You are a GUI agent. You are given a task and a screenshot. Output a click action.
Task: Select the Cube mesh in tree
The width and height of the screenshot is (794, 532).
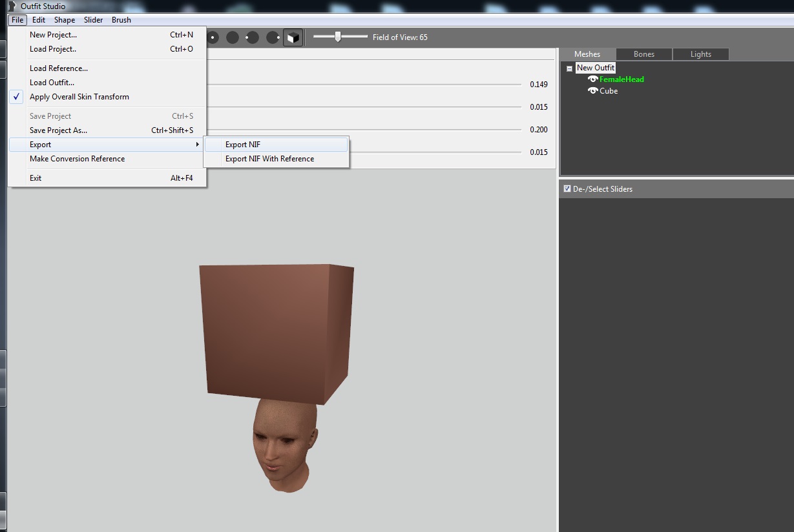coord(609,91)
